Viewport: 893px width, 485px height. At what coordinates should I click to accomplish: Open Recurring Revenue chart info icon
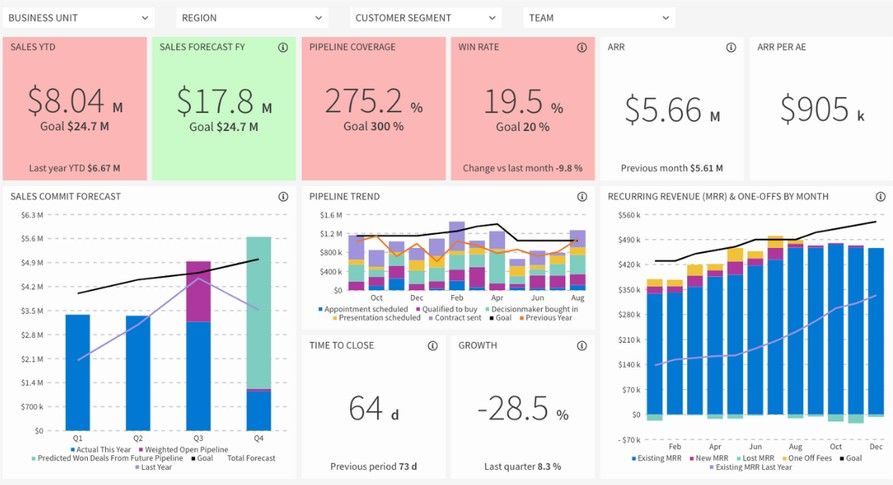(880, 196)
